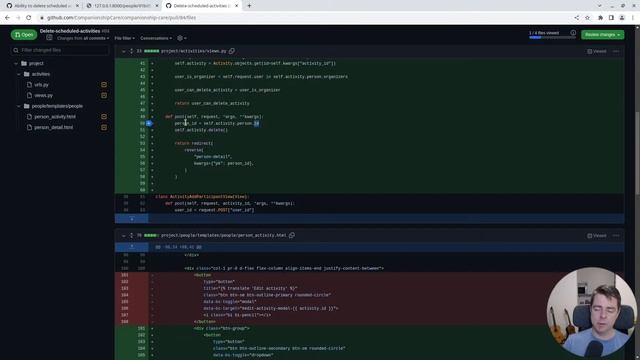Expand hidden lines above the person_activity.html hunk
640x360 pixels.
(132, 247)
